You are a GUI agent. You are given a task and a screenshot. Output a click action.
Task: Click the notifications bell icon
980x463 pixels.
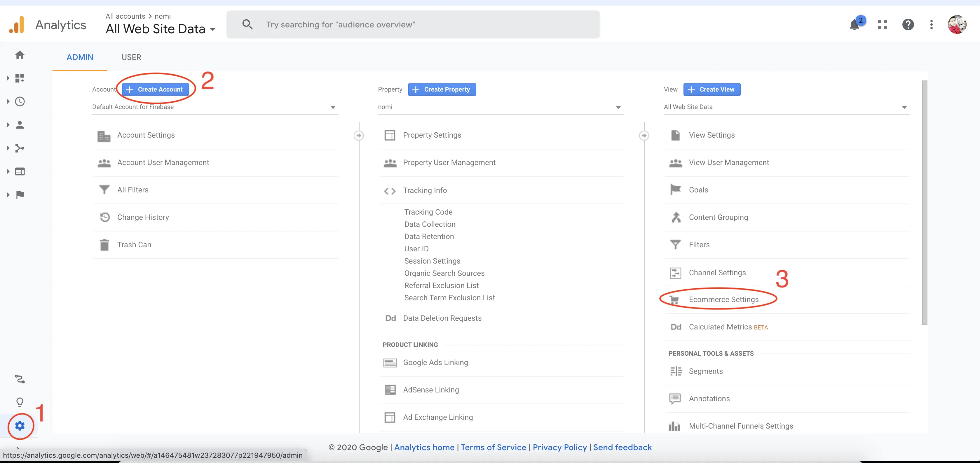tap(854, 25)
